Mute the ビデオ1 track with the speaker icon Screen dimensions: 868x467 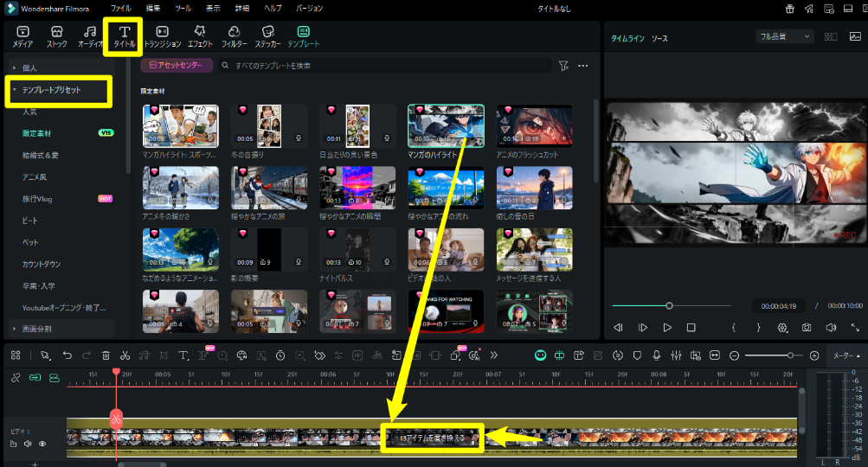pyautogui.click(x=28, y=444)
